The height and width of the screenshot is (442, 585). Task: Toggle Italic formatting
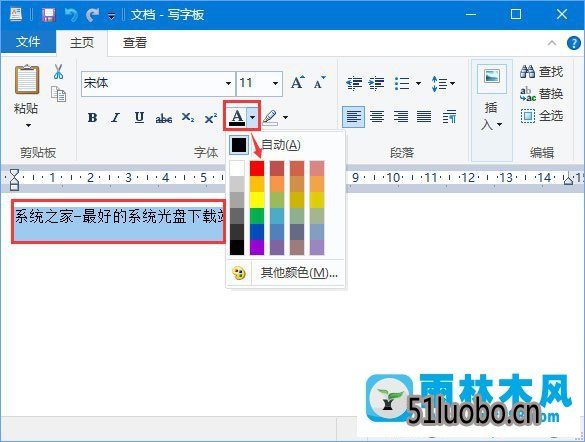coord(116,118)
